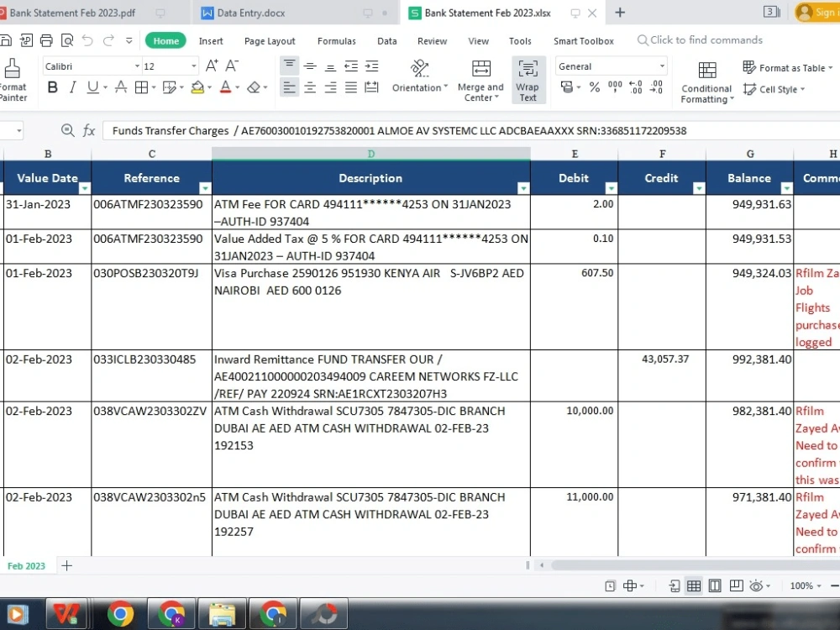This screenshot has width=840, height=630.
Task: Click the eraser clear icon
Action: 254,87
